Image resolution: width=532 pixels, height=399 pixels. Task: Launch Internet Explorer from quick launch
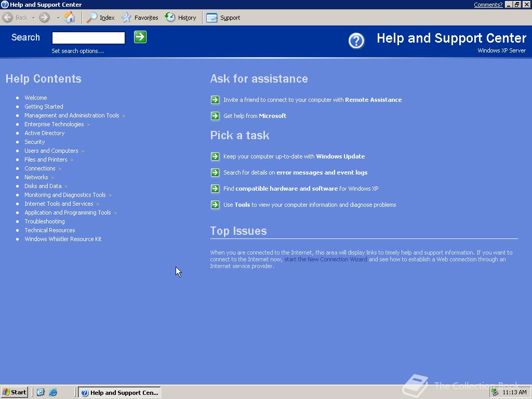coord(53,392)
